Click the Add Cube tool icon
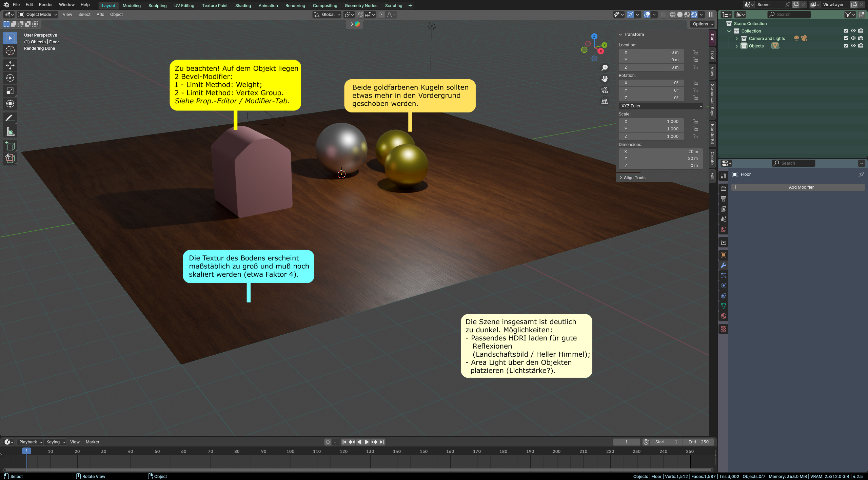868x480 pixels. pyautogui.click(x=10, y=146)
